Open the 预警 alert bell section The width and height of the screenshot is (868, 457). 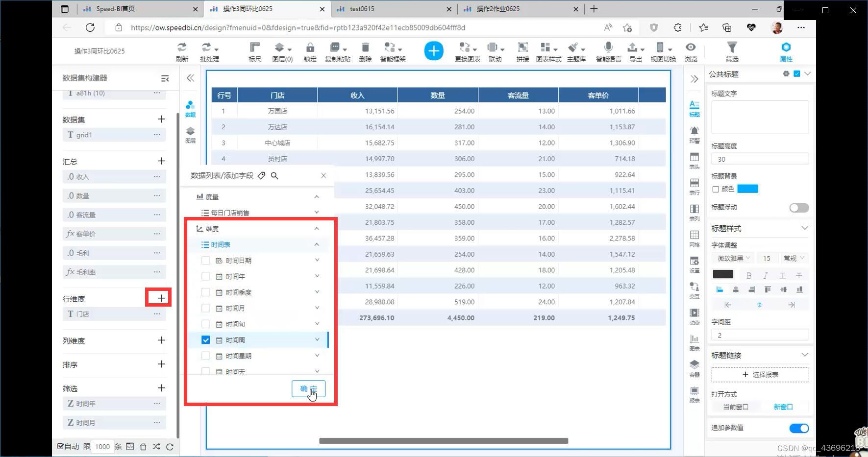(x=694, y=134)
